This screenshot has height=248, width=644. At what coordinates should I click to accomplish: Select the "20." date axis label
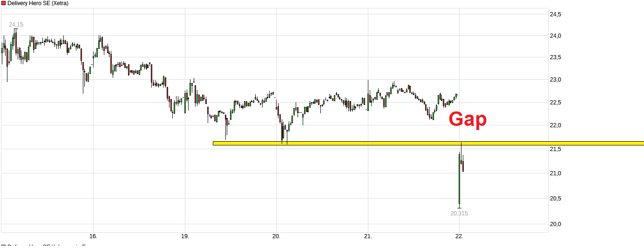coord(277,236)
